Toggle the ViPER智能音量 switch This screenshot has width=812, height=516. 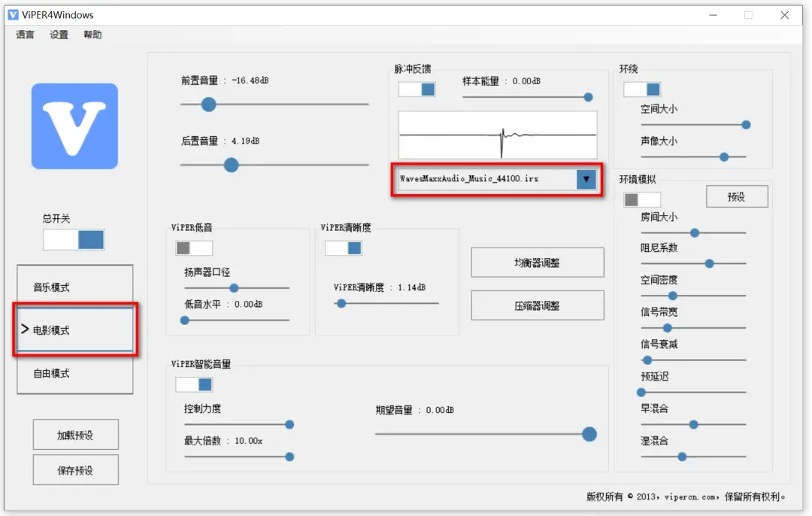point(194,384)
